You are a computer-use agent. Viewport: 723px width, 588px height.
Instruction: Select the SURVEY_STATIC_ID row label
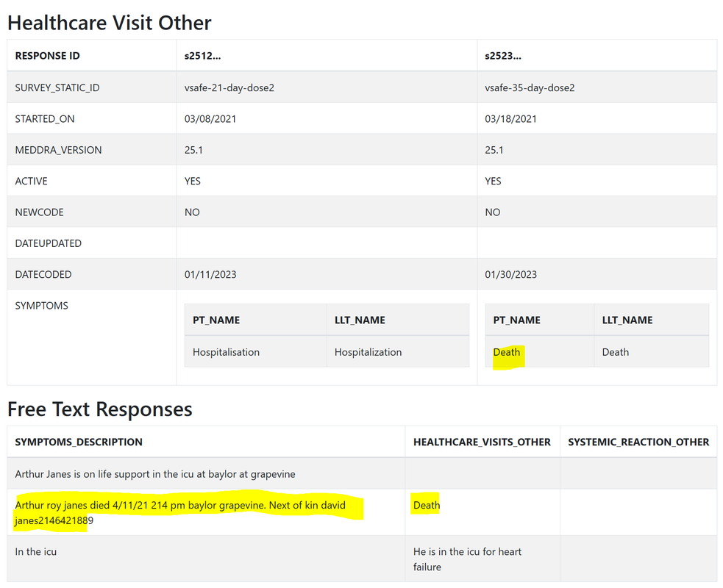click(57, 87)
